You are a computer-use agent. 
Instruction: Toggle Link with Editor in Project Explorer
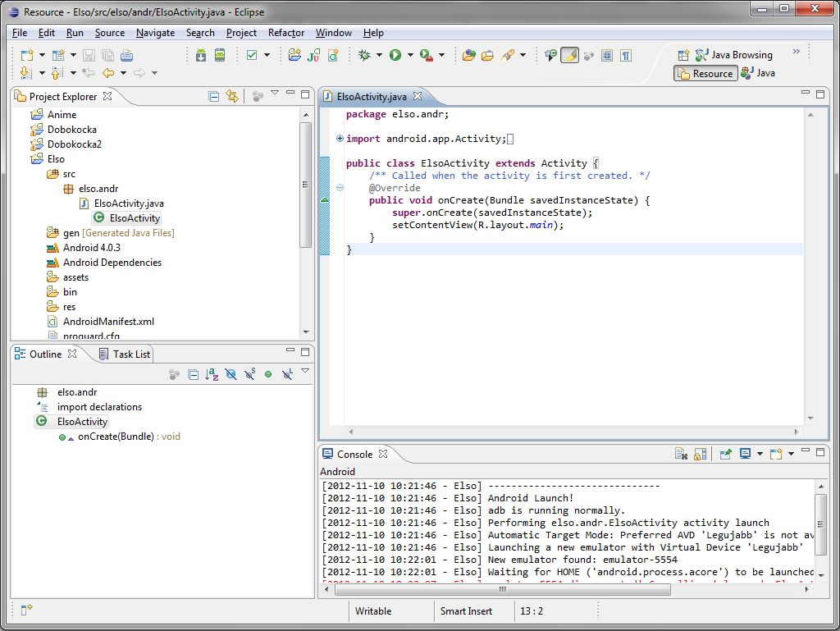tap(232, 97)
